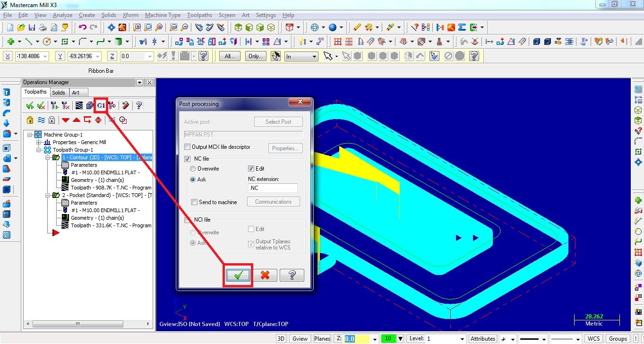The image size is (644, 344).
Task: Open the Y coordinate dropdown
Action: [x=98, y=57]
